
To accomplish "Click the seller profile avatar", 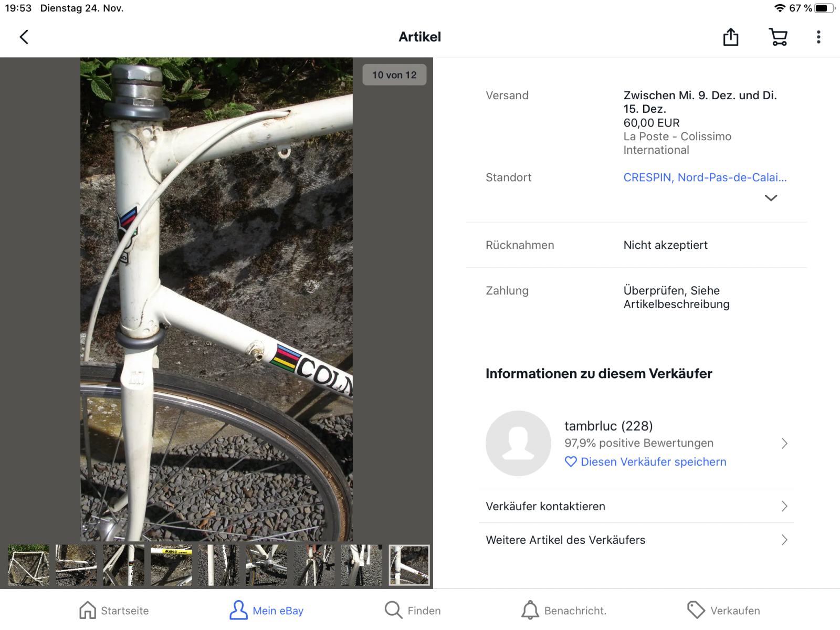I will 518,443.
